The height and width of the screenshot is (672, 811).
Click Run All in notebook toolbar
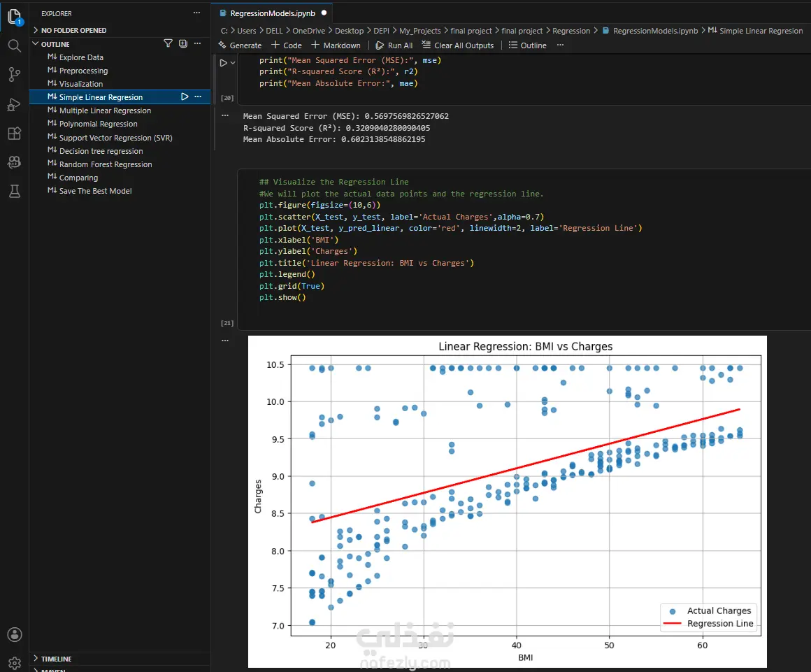coord(394,45)
